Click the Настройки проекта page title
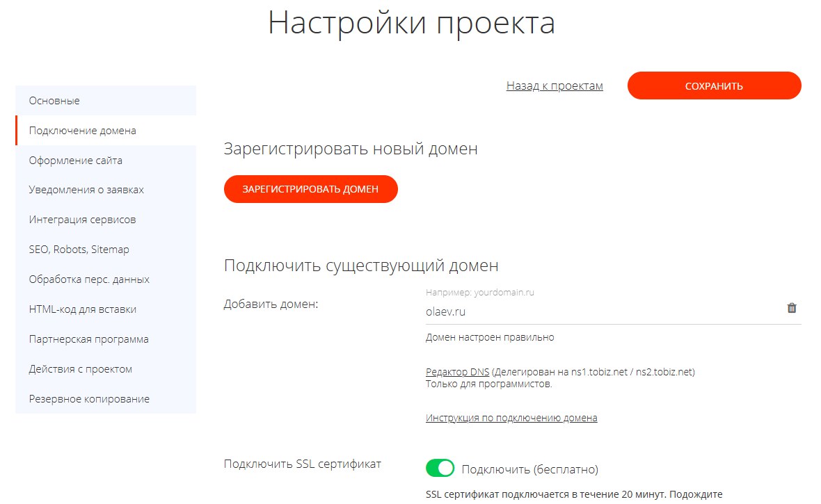 coord(412,23)
